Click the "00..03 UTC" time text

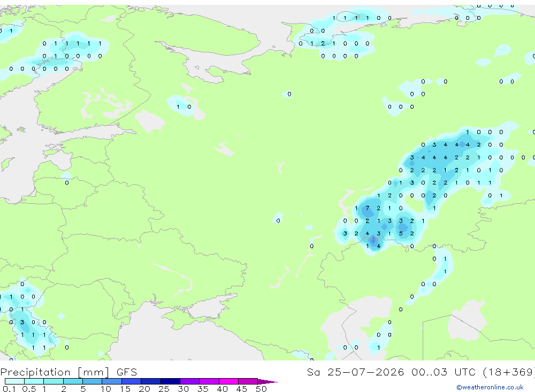click(443, 372)
